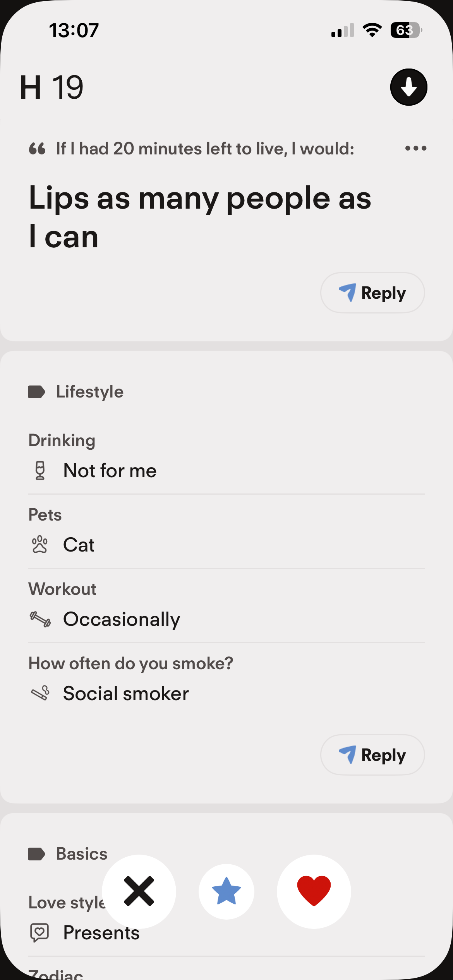Tap the cigarette smoking icon

40,693
